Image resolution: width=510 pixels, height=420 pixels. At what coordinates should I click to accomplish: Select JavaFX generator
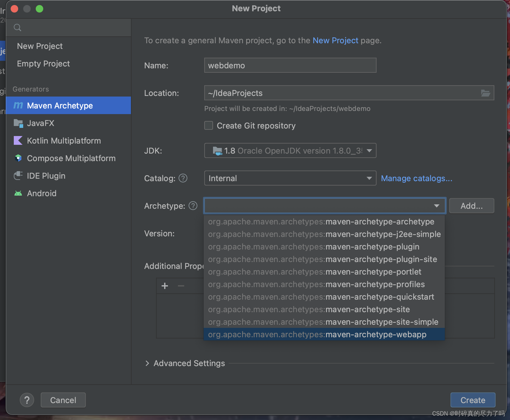point(68,123)
